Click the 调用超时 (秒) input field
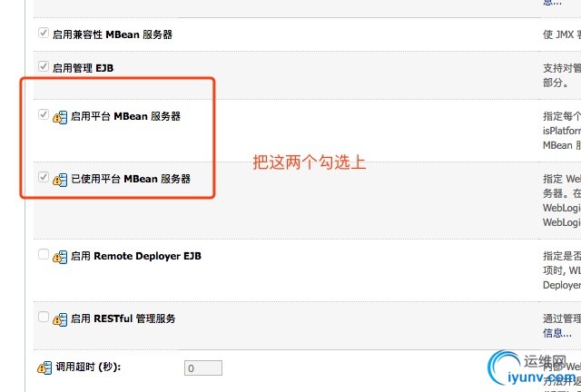 pyautogui.click(x=203, y=368)
